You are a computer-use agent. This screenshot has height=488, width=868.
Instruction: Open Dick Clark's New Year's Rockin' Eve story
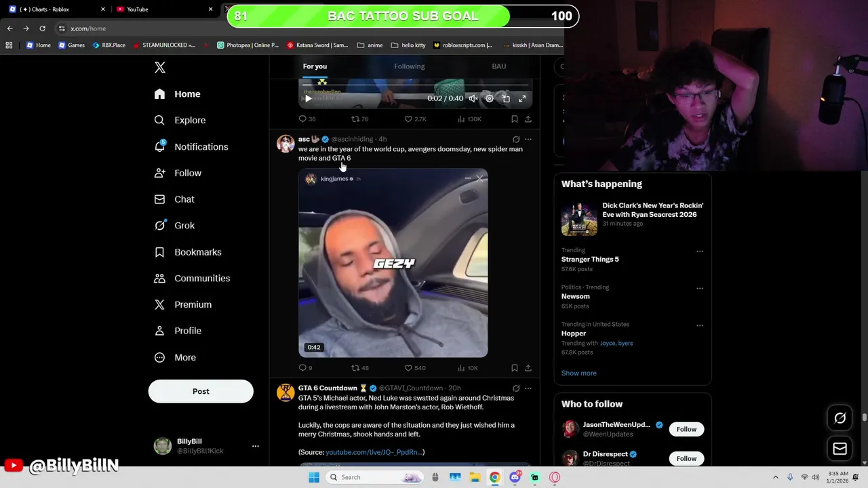632,218
